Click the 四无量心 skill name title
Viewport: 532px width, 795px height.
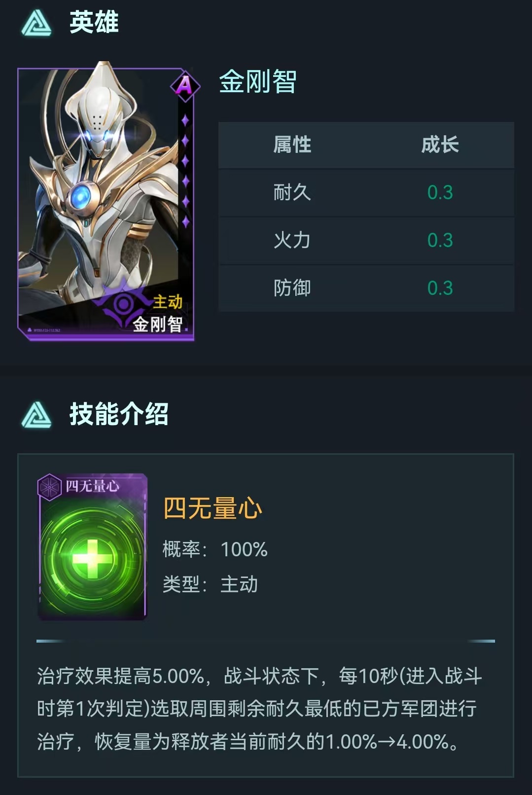click(213, 508)
